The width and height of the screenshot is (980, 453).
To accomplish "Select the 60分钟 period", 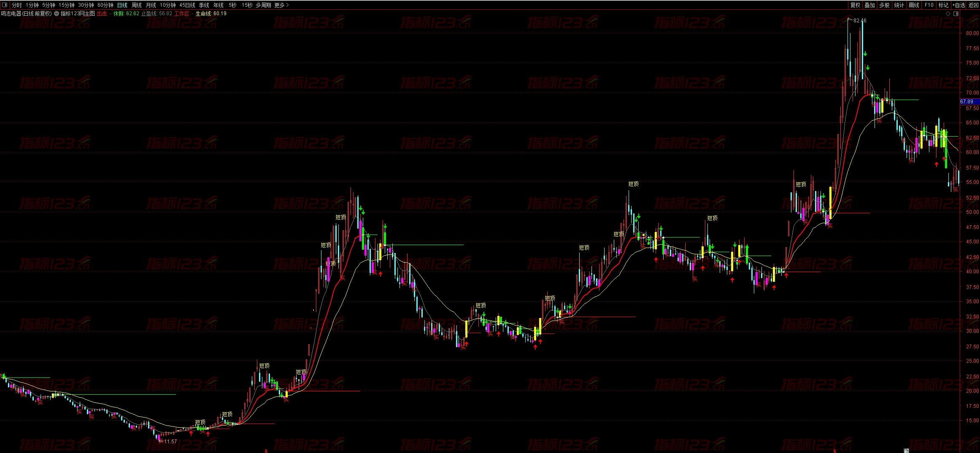I will [105, 5].
